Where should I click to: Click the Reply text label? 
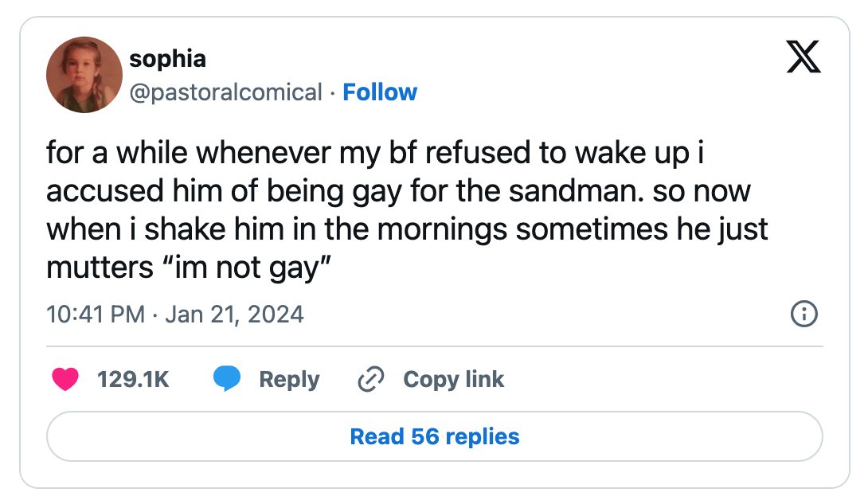tap(289, 380)
